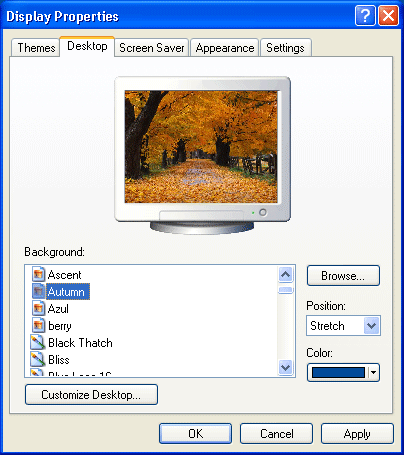Click the background list scroll up arrow
Viewport: 404px width, 455px height.
pyautogui.click(x=286, y=275)
